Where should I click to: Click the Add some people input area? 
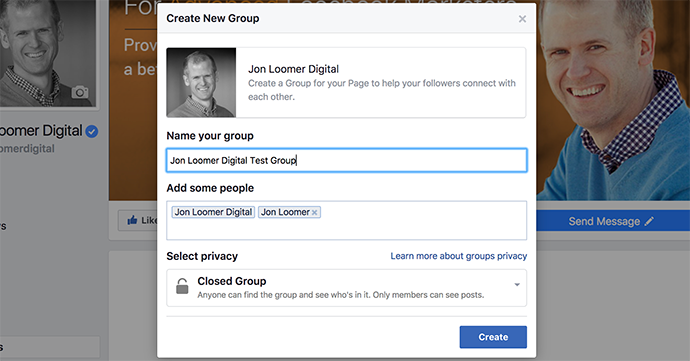pos(346,221)
